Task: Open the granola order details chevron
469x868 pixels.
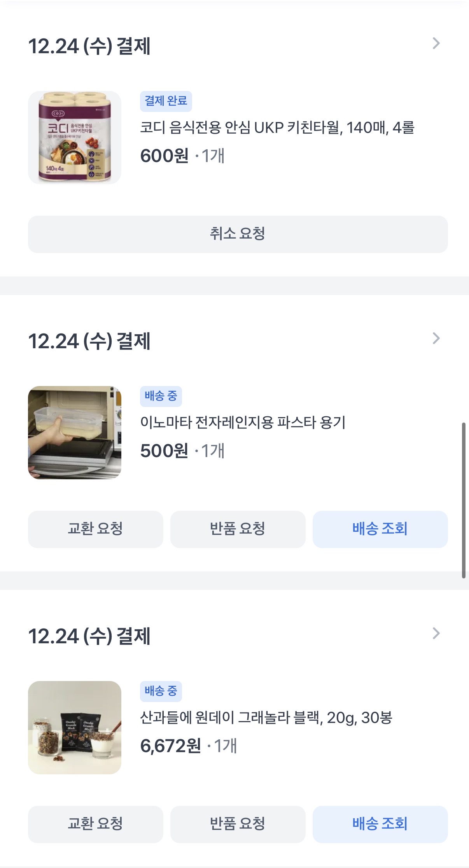Action: [x=436, y=634]
